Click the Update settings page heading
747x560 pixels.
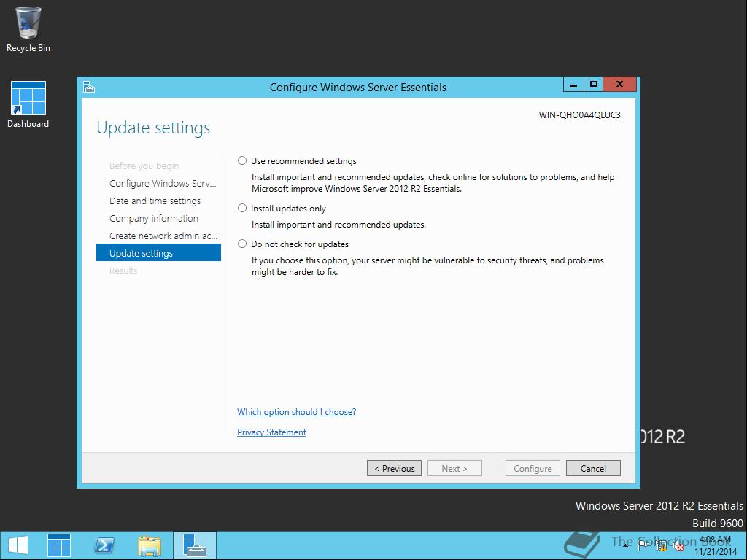coord(153,128)
